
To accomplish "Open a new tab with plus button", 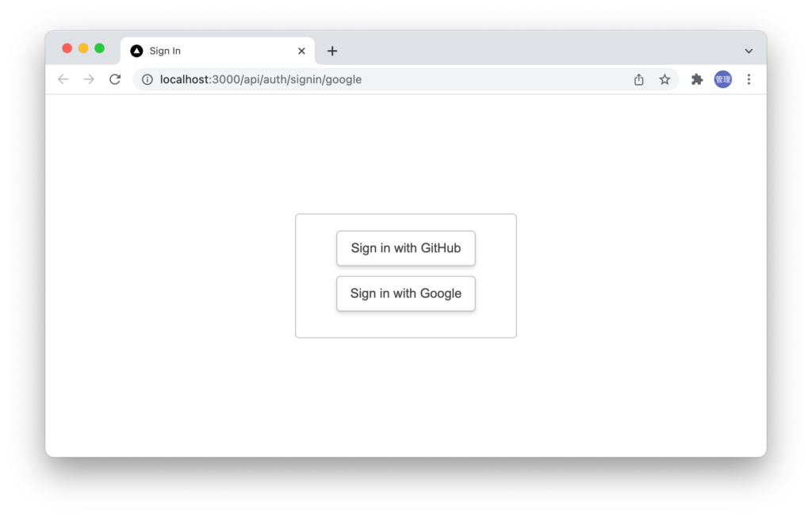I will tap(332, 51).
